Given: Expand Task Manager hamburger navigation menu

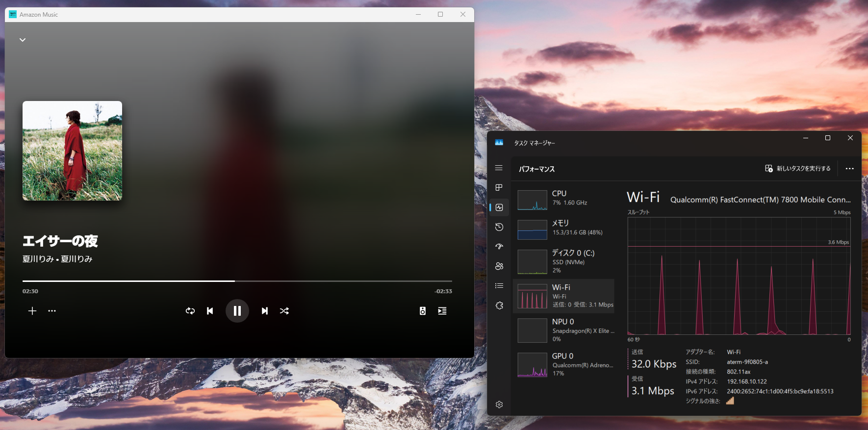Looking at the screenshot, I should pos(499,168).
